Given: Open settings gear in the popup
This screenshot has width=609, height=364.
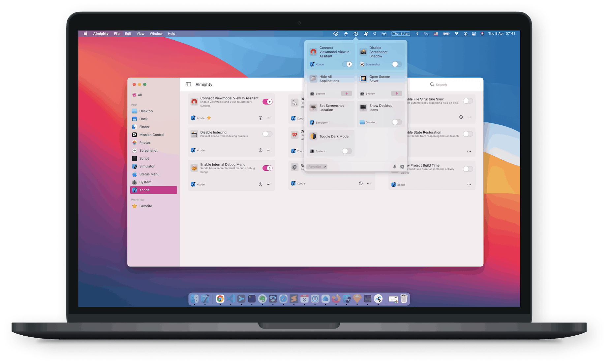Looking at the screenshot, I should [402, 167].
